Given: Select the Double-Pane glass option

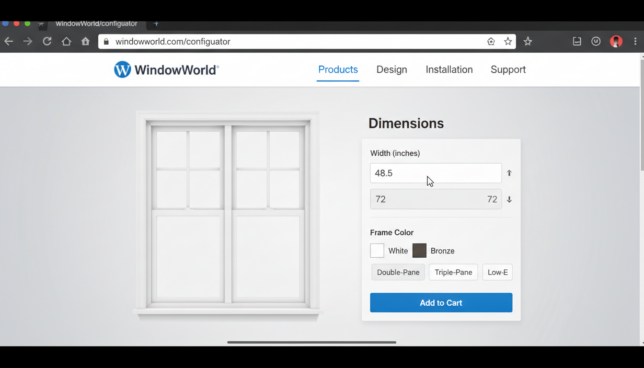Looking at the screenshot, I should click(398, 272).
